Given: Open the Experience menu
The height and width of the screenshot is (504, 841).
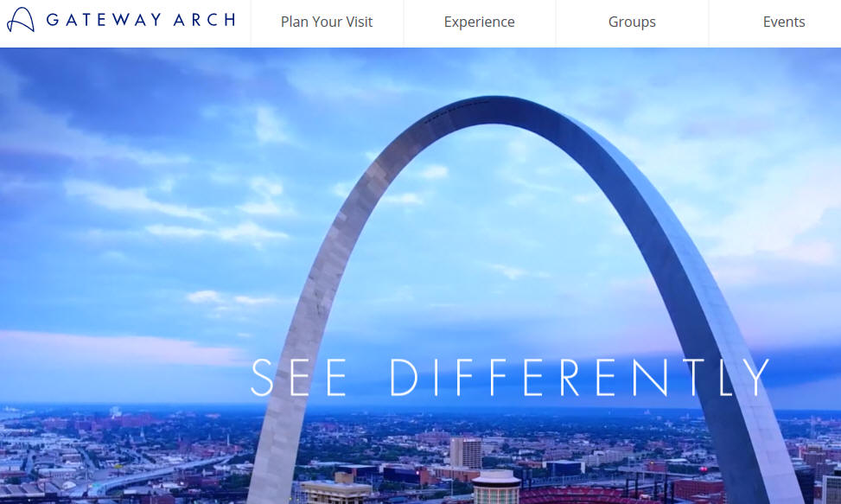Looking at the screenshot, I should coord(480,22).
